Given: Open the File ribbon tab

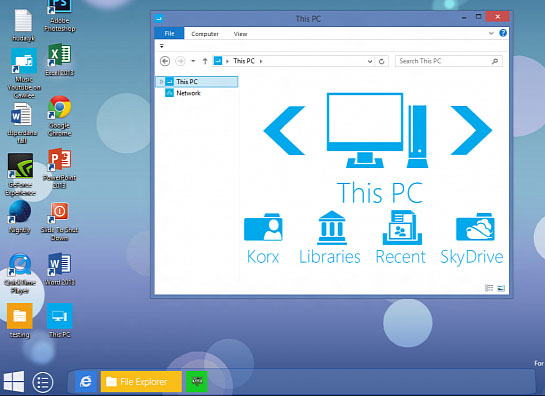Looking at the screenshot, I should pos(169,33).
